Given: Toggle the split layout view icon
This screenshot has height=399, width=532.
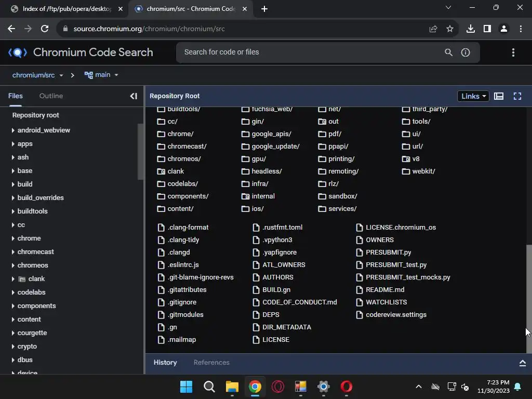Looking at the screenshot, I should tap(498, 96).
